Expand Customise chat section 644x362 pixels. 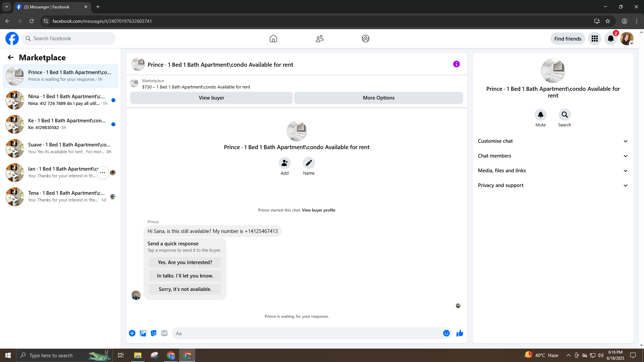point(553,141)
